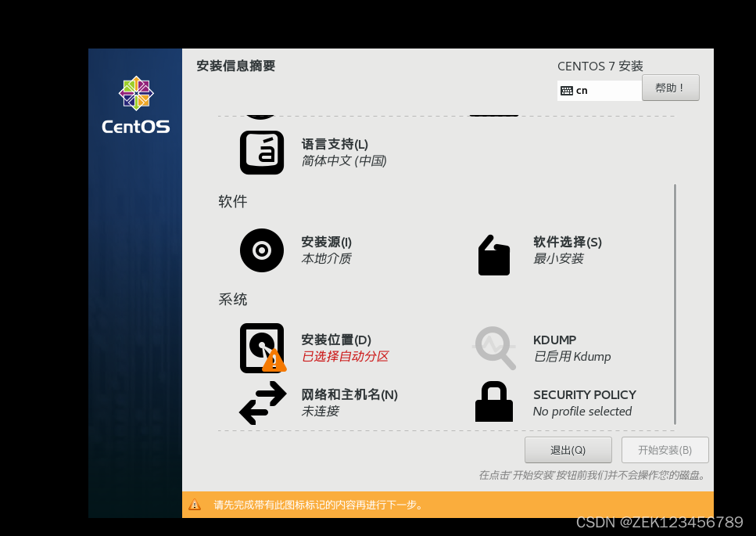Click the 系统 section heading
This screenshot has height=536, width=756.
pyautogui.click(x=233, y=300)
